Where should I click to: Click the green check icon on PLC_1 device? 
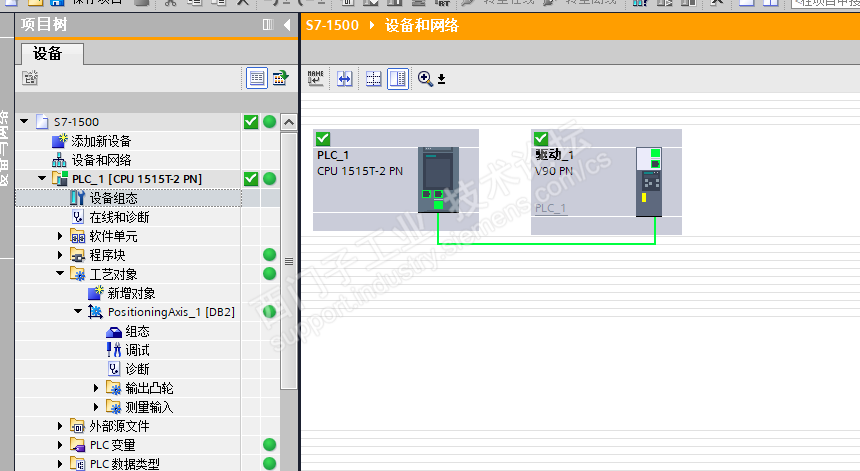pos(323,138)
